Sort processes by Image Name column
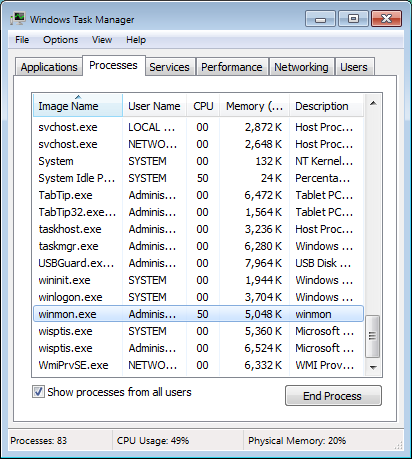The height and width of the screenshot is (459, 412). click(x=78, y=106)
